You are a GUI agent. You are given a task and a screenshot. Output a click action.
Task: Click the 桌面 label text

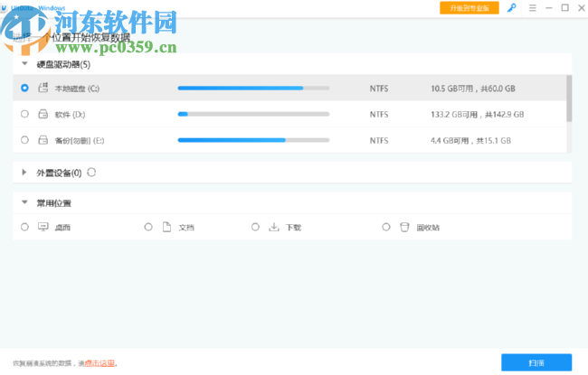click(x=62, y=228)
